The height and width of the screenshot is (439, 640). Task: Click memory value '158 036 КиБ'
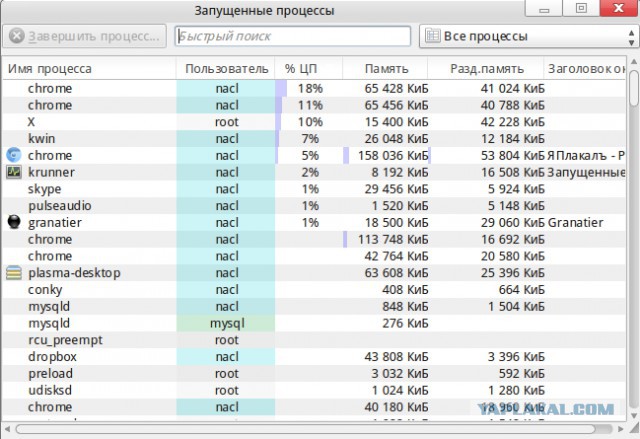pyautogui.click(x=393, y=155)
